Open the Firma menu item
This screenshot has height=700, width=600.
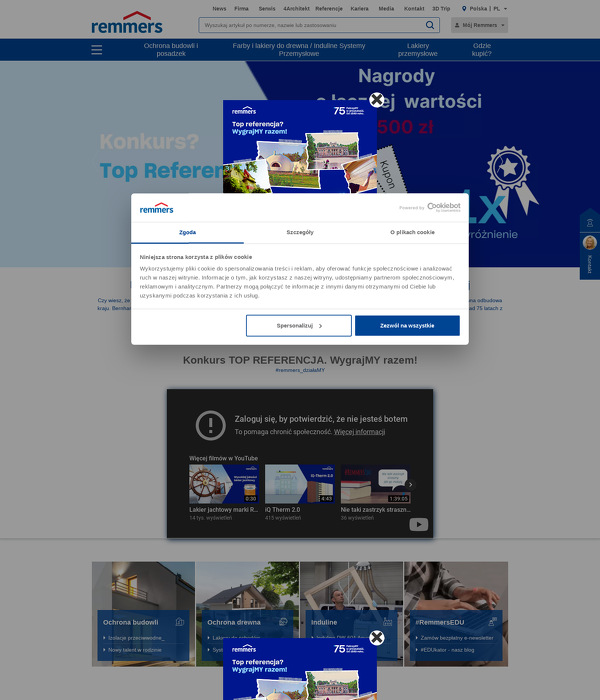(x=241, y=8)
